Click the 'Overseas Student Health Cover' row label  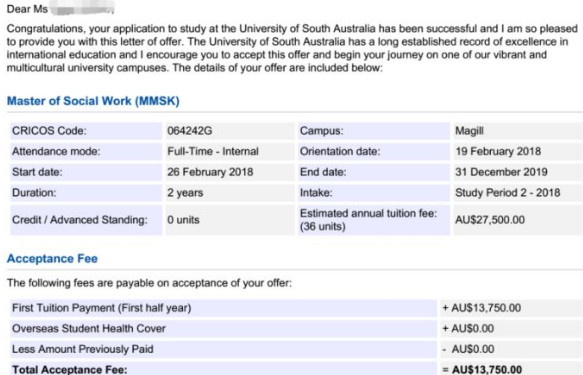click(x=88, y=329)
